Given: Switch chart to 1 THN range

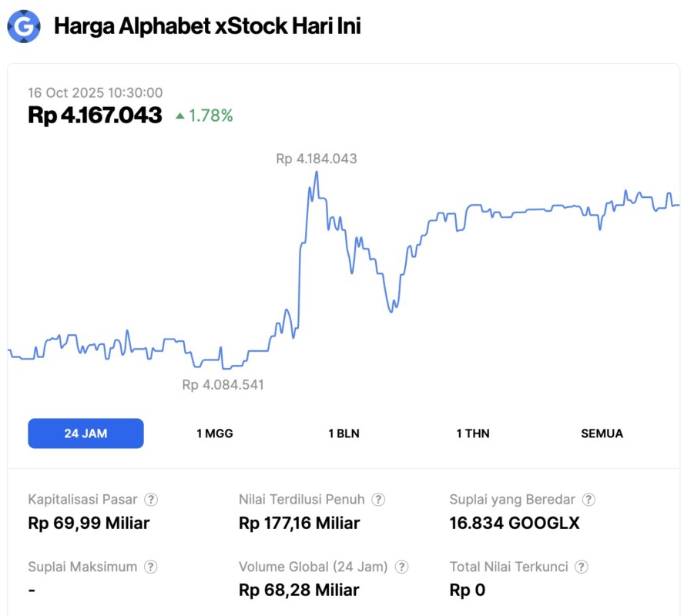Looking at the screenshot, I should coord(473,433).
